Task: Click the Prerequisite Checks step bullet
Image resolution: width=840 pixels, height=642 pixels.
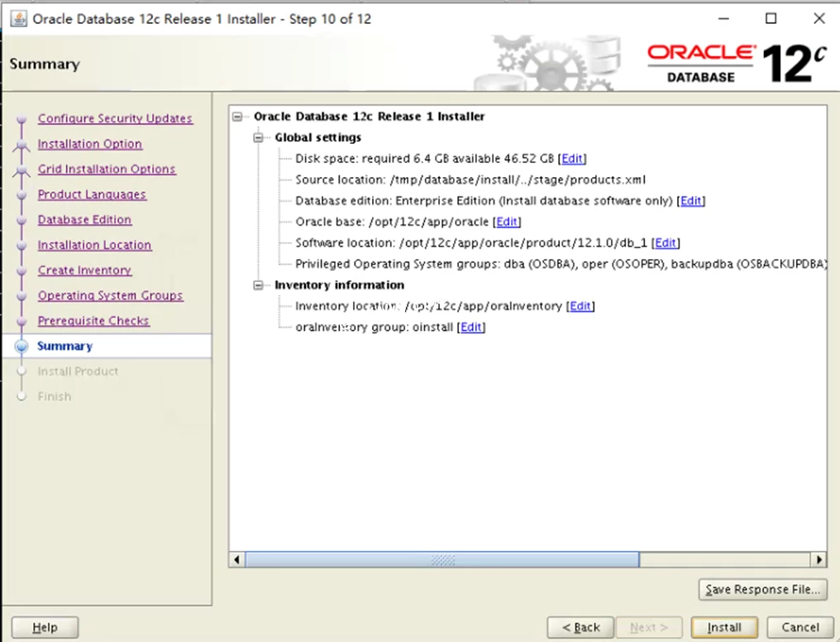Action: [x=21, y=321]
